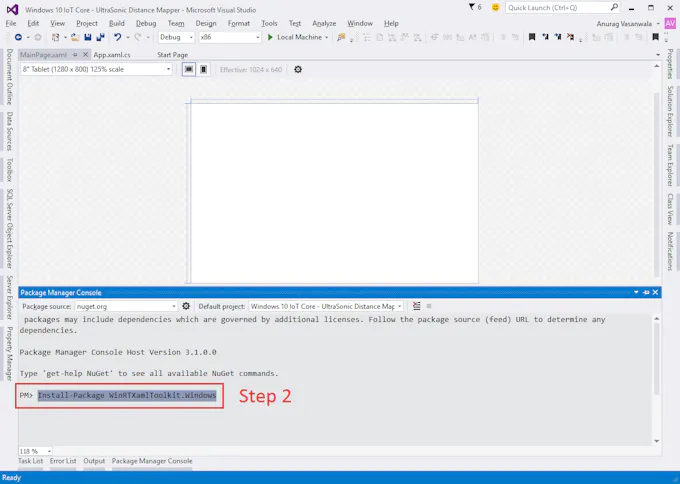Click the Next Bookmark icon
Screen dimensions: 680x484
click(558, 37)
